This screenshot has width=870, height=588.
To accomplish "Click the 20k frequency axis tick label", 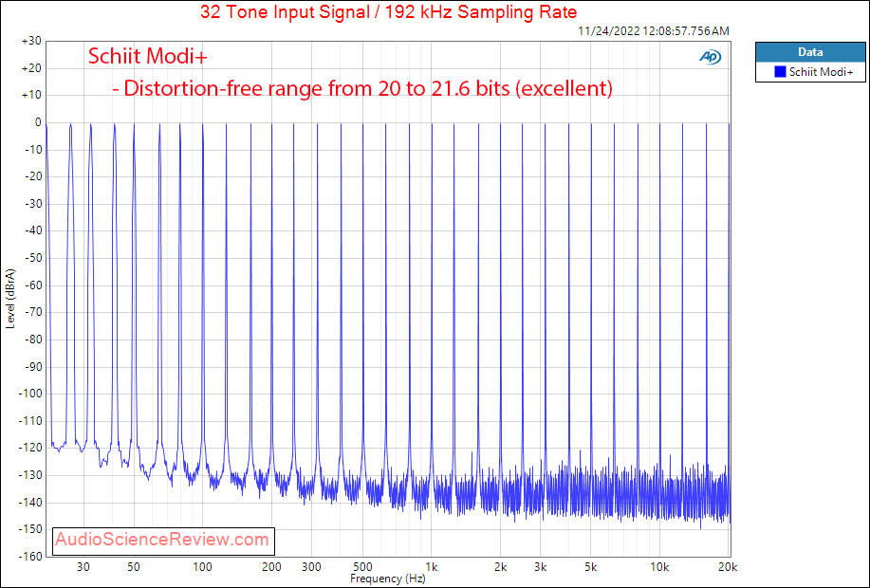I will [x=728, y=567].
